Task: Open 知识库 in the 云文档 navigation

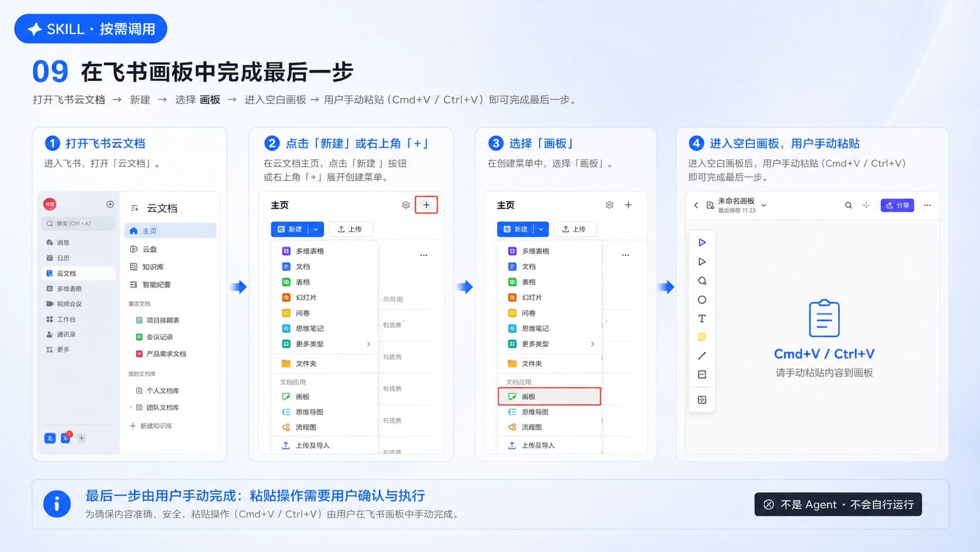Action: (147, 267)
